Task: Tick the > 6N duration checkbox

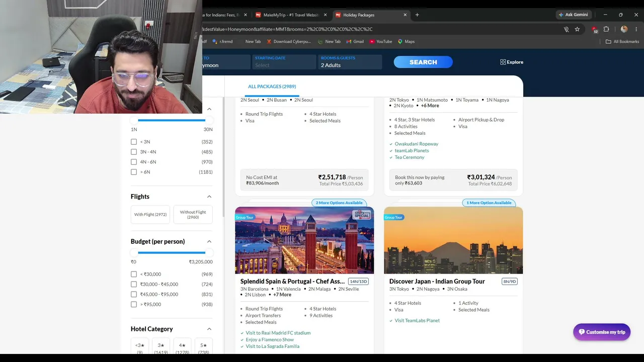Action: click(134, 172)
